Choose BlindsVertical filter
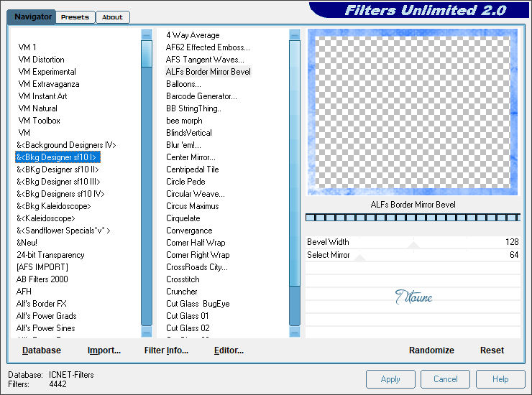This screenshot has height=395, width=532. pyautogui.click(x=189, y=133)
